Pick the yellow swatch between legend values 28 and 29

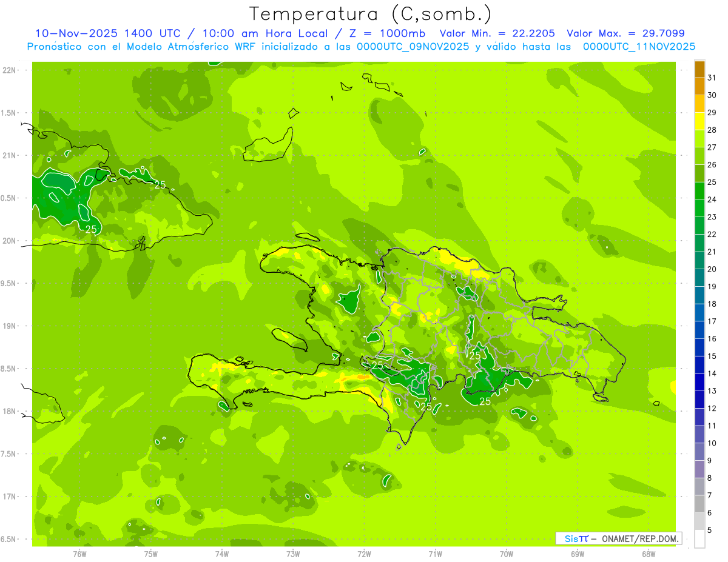[x=699, y=121]
